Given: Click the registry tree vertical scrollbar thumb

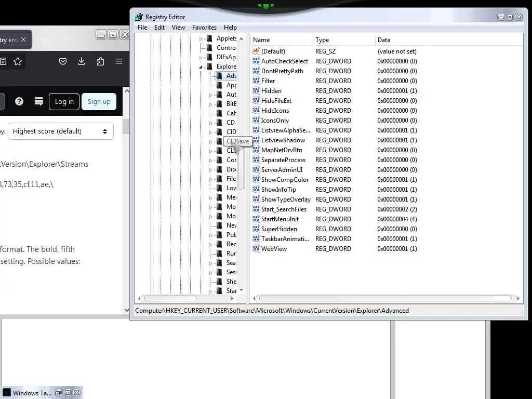Looking at the screenshot, I should pos(241,168).
